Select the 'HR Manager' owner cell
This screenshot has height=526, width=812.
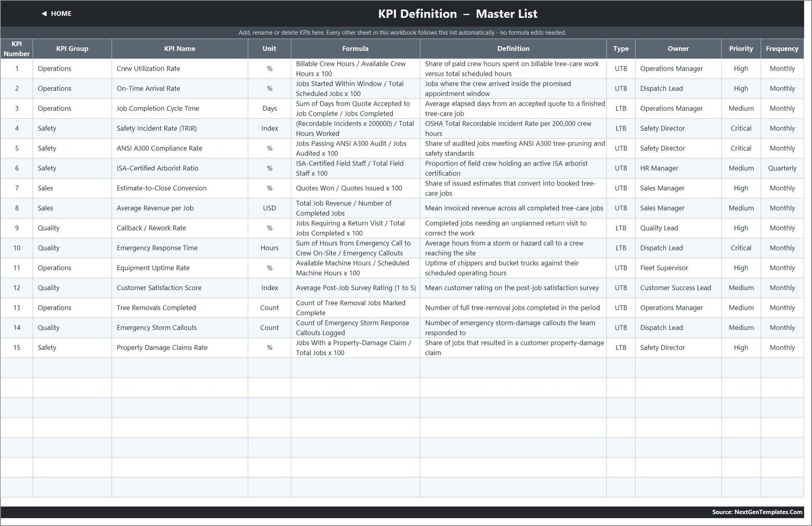click(678, 168)
